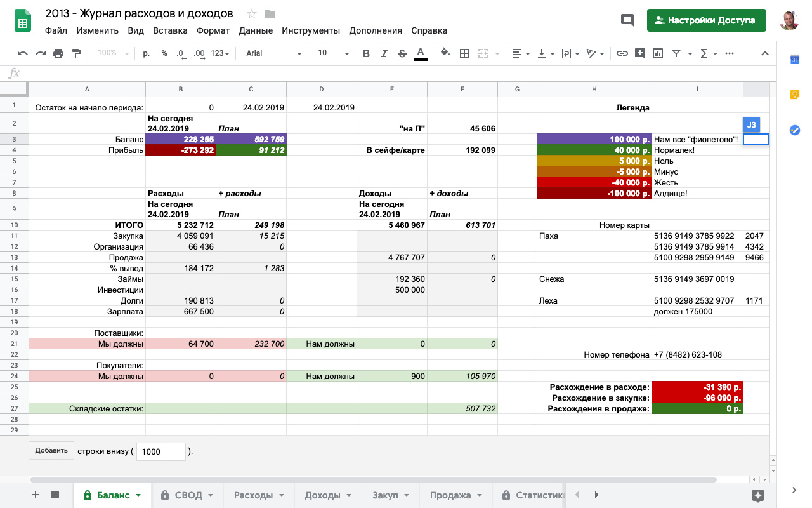The image size is (812, 508).
Task: Insert a chart from the toolbar
Action: [658, 53]
